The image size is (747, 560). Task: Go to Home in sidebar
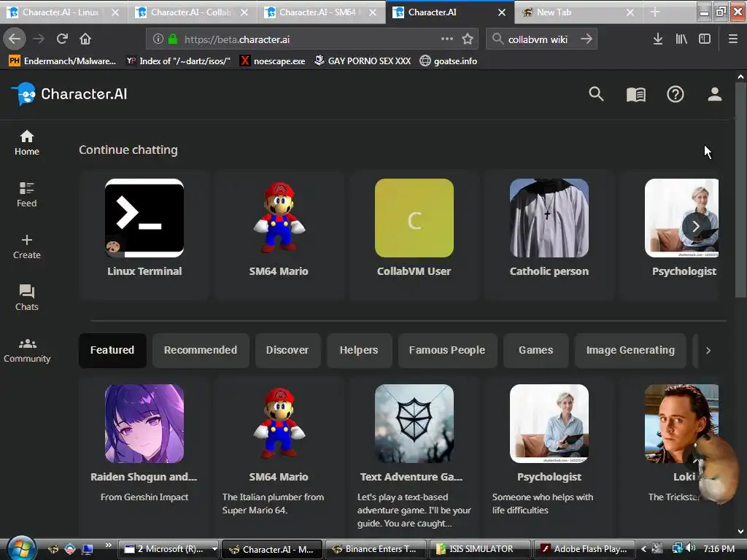(x=27, y=142)
